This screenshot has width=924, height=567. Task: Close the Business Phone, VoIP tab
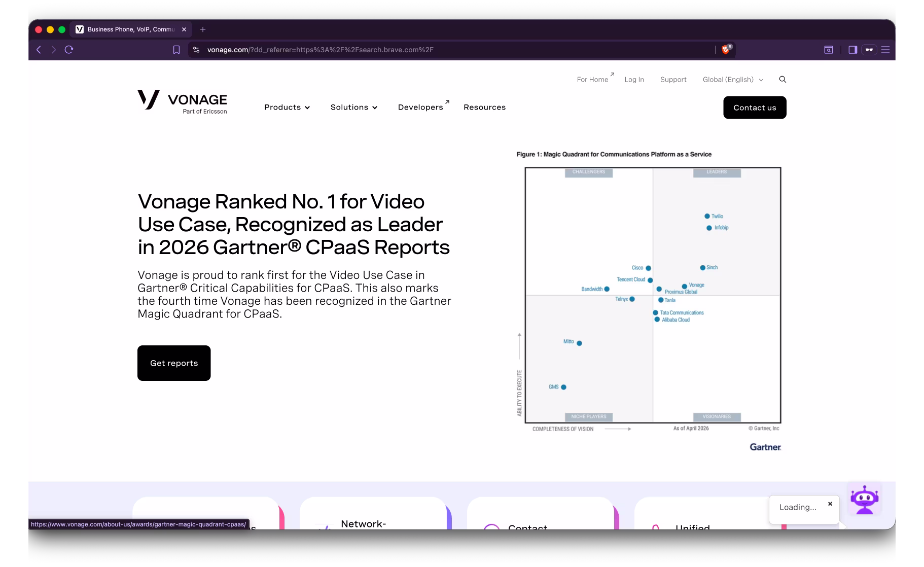pyautogui.click(x=184, y=29)
